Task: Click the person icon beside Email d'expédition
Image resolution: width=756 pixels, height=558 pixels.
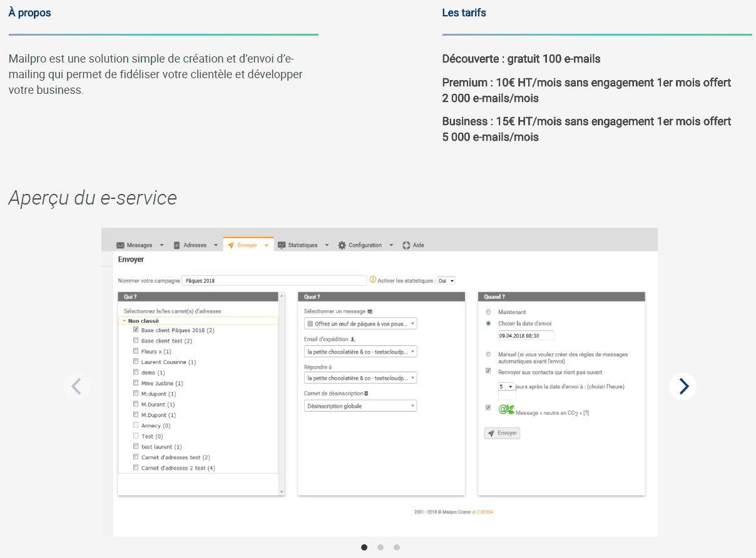Action: coord(353,339)
